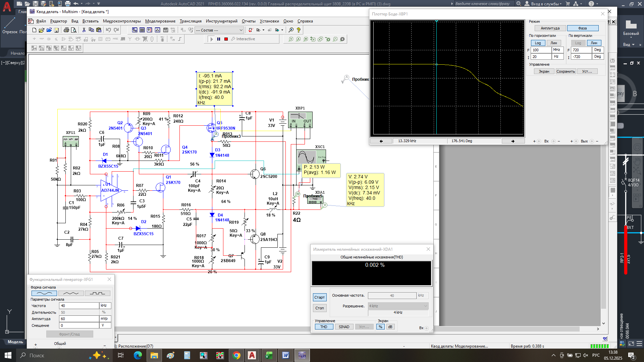Stop the simulation with red square

point(226,39)
